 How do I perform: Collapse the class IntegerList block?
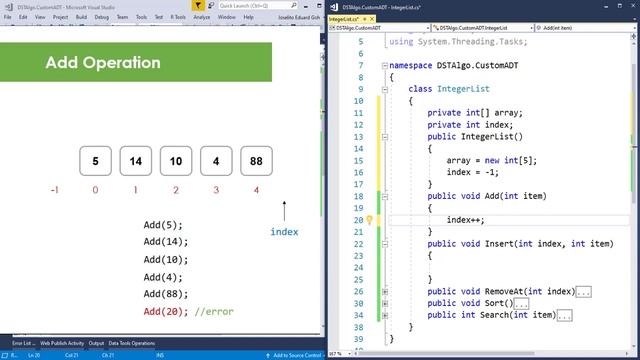(384, 89)
